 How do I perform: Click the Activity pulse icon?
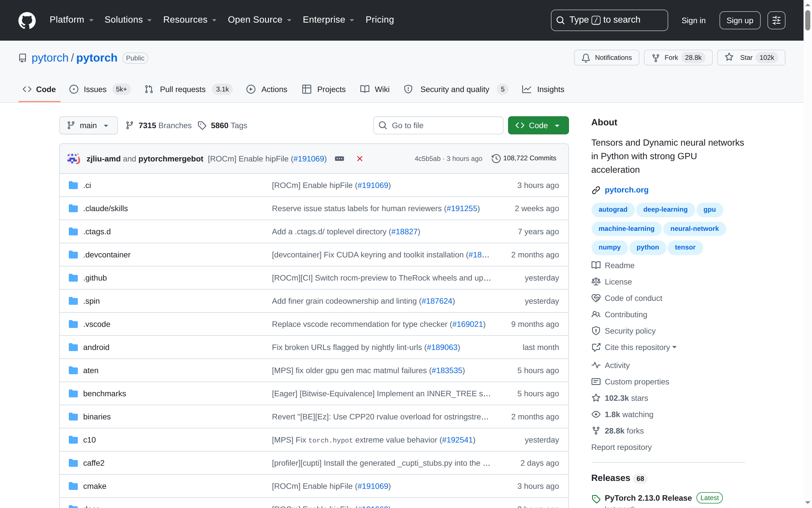coord(596,365)
